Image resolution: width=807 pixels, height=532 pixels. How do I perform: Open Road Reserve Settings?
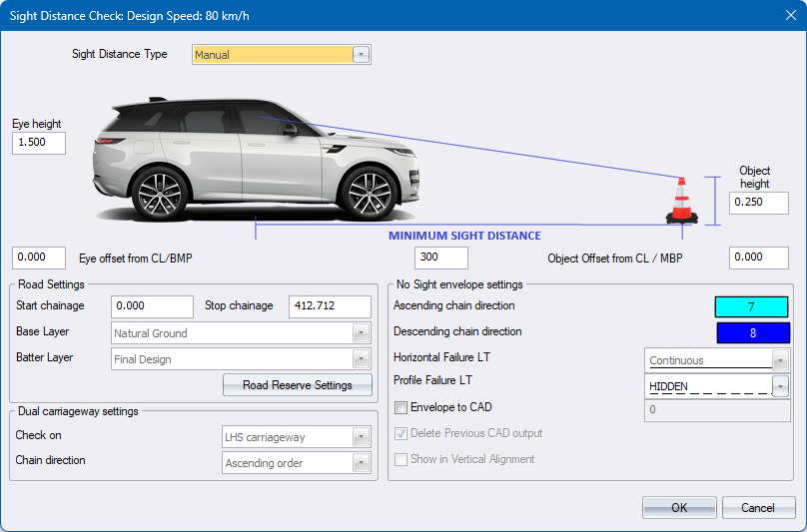(297, 385)
